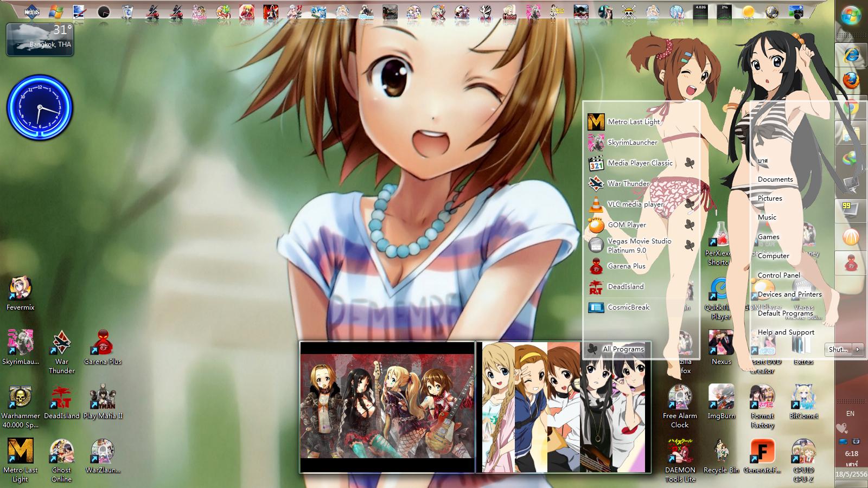Open Computer from Start menu
The image size is (868, 488).
[x=773, y=256]
